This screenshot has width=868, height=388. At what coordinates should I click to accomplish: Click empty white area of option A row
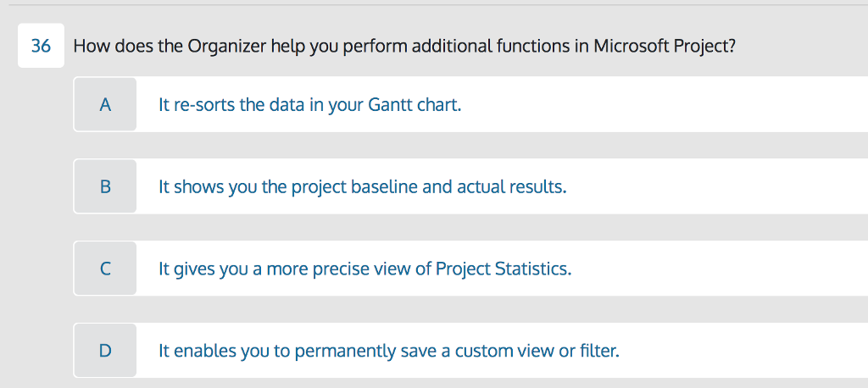point(678,106)
